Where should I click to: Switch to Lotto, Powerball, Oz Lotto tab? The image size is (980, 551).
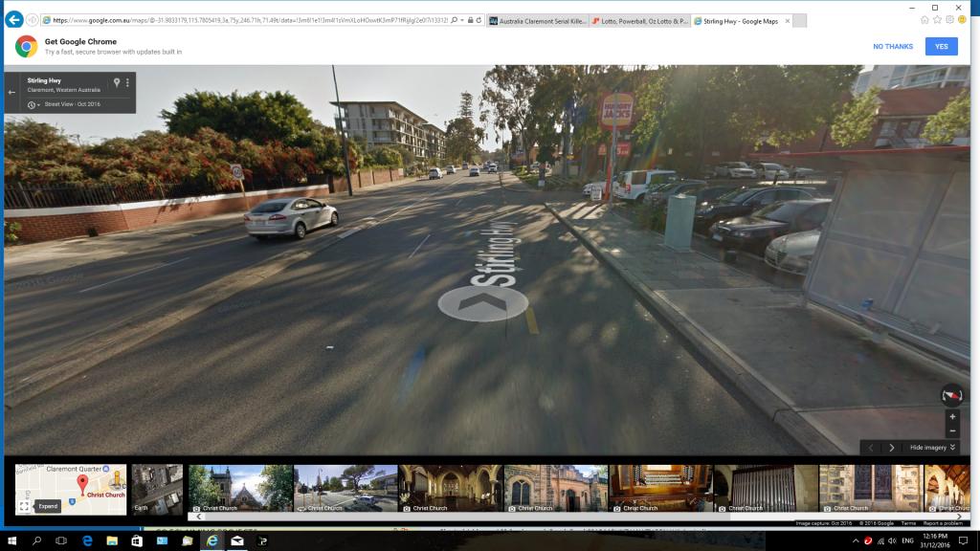tap(637, 20)
